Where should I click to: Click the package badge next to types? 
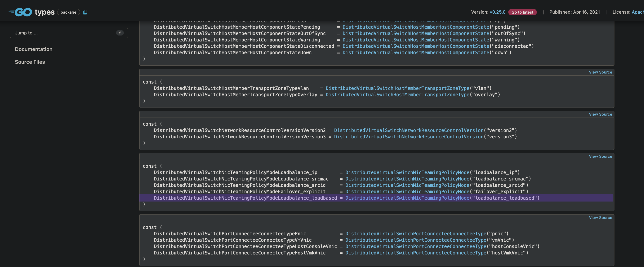pos(68,12)
